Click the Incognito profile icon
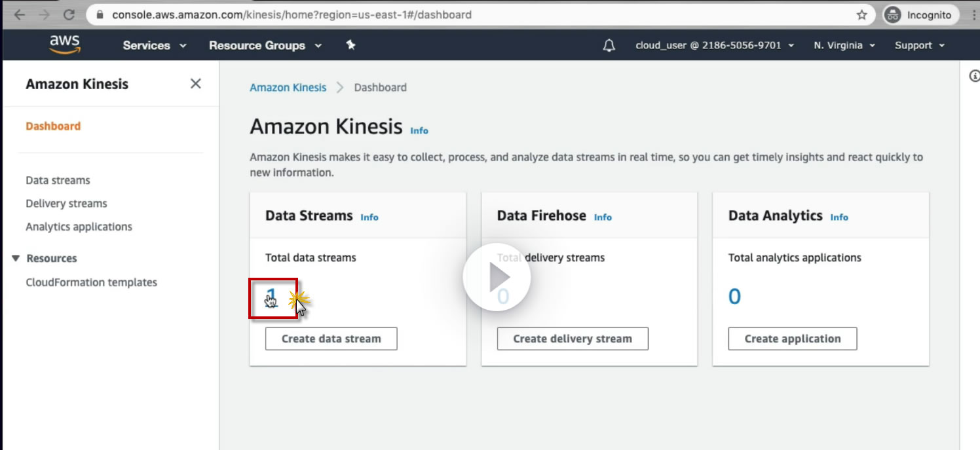Screen dimensions: 980x450 point(892,15)
